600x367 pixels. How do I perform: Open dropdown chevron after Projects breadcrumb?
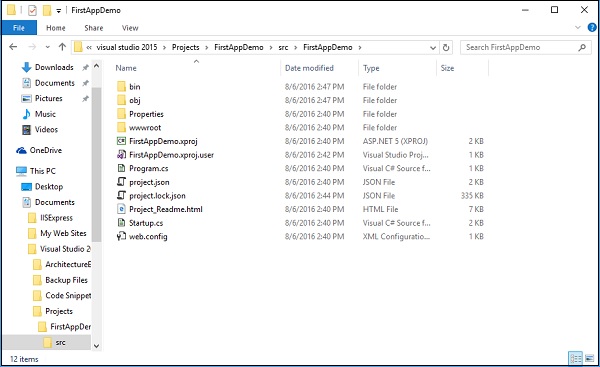point(207,47)
